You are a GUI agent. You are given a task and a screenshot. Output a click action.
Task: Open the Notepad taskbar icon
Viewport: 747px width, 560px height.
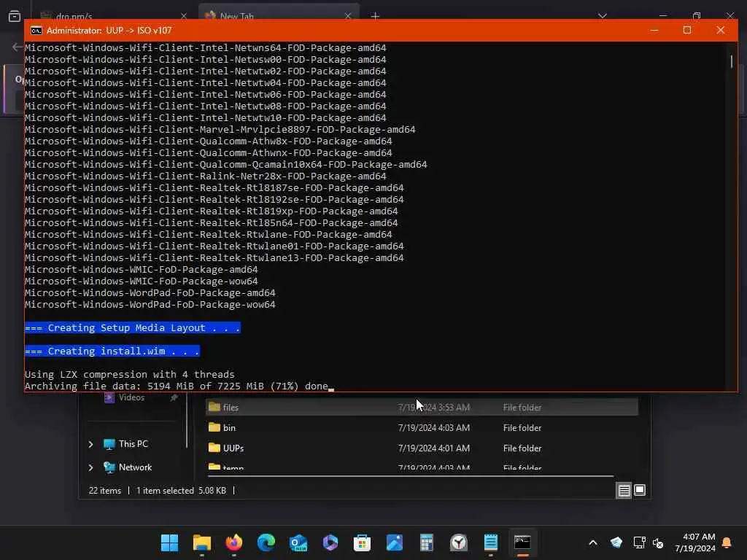[491, 542]
